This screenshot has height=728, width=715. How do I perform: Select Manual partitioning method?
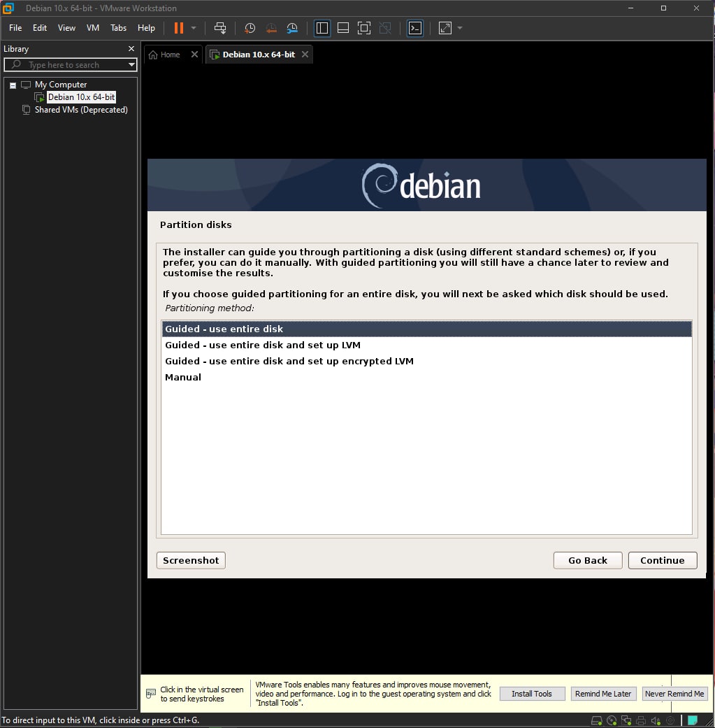pyautogui.click(x=427, y=377)
